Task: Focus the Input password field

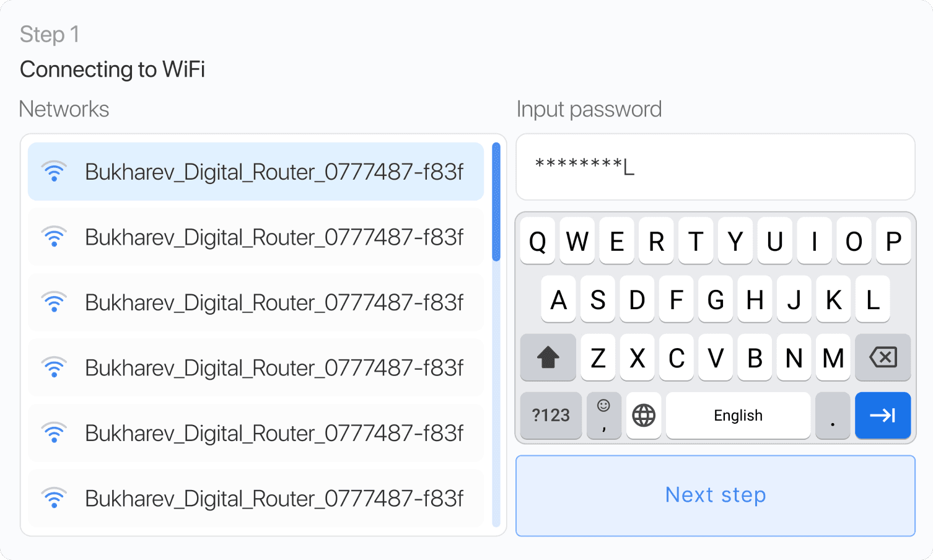Action: click(716, 167)
